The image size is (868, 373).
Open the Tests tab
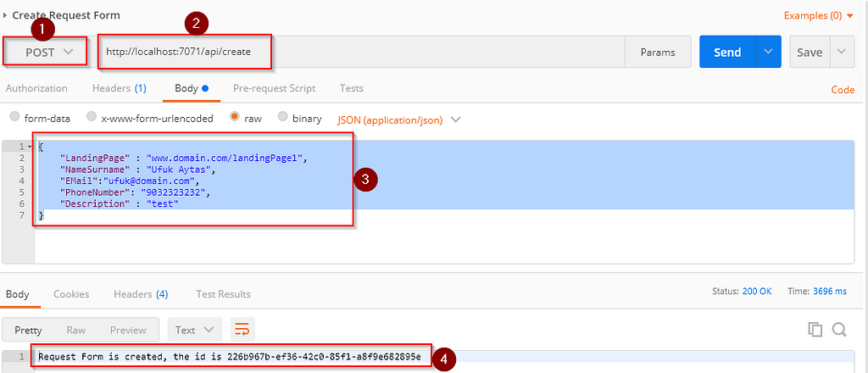tap(352, 88)
